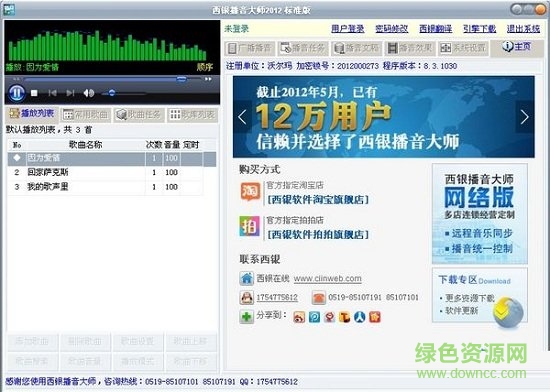550x392 pixels.
Task: Open the 播音效果 toolbar button
Action: [x=410, y=48]
